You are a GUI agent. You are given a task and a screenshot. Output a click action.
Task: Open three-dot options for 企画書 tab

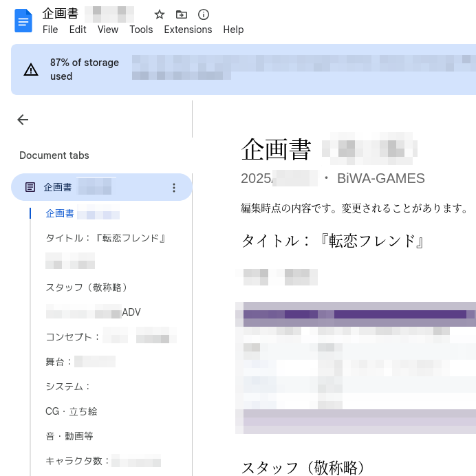point(174,188)
